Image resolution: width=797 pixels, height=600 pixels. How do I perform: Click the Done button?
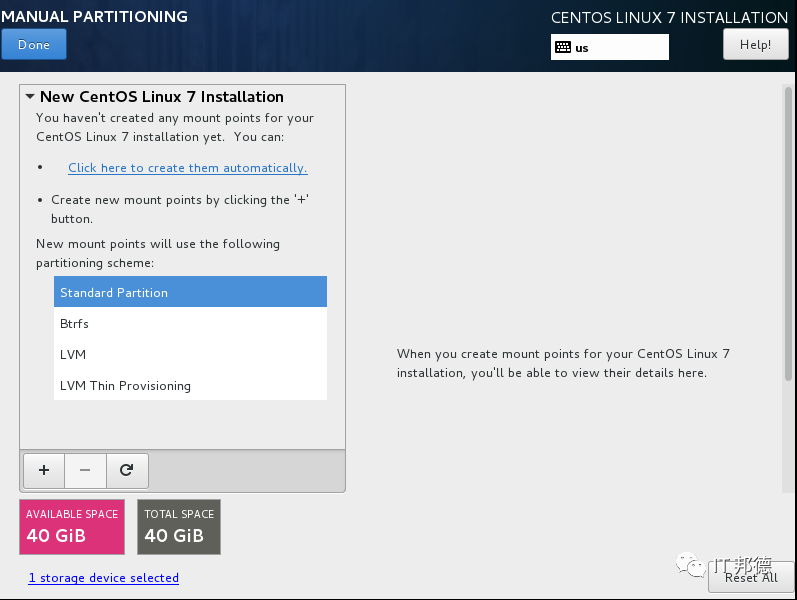pos(34,44)
